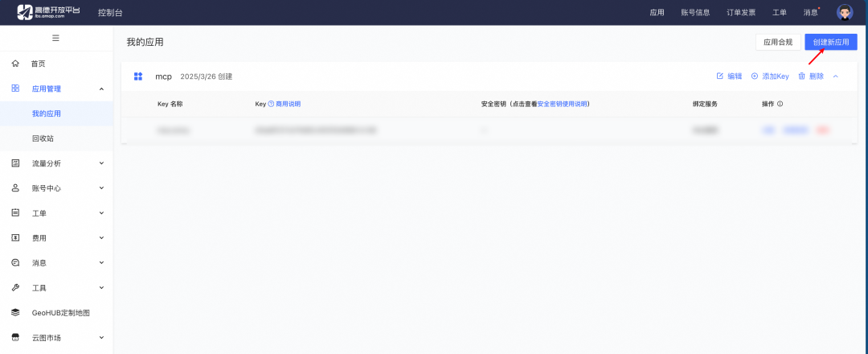Image resolution: width=868 pixels, height=354 pixels.
Task: Click the 编辑 link for mcp
Action: [735, 76]
